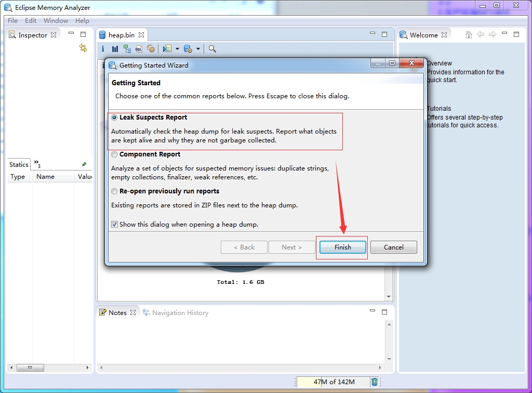Click the Inspector pin icon

pos(84,164)
